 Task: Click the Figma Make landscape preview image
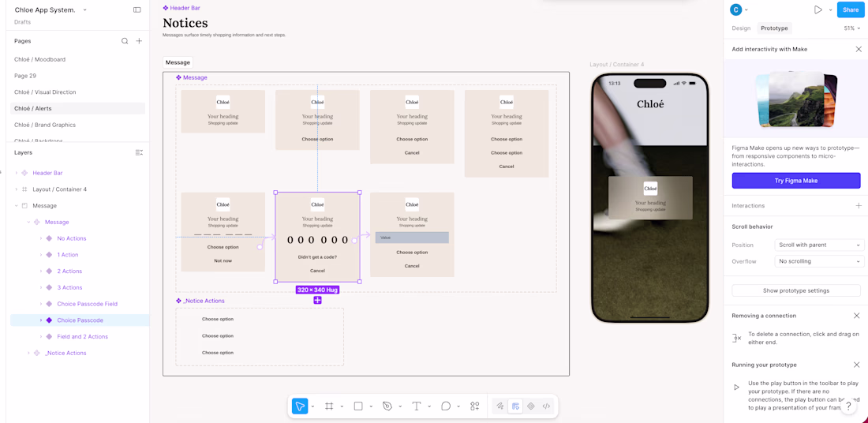click(x=796, y=99)
